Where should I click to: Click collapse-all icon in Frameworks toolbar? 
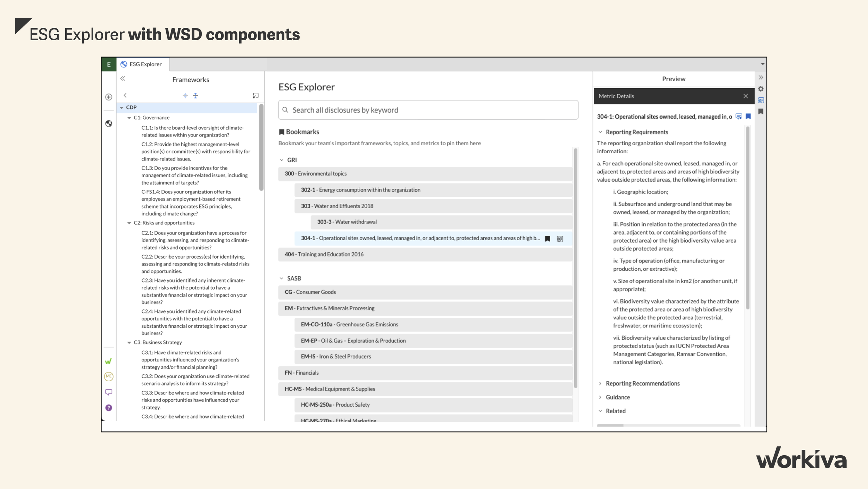coord(195,96)
